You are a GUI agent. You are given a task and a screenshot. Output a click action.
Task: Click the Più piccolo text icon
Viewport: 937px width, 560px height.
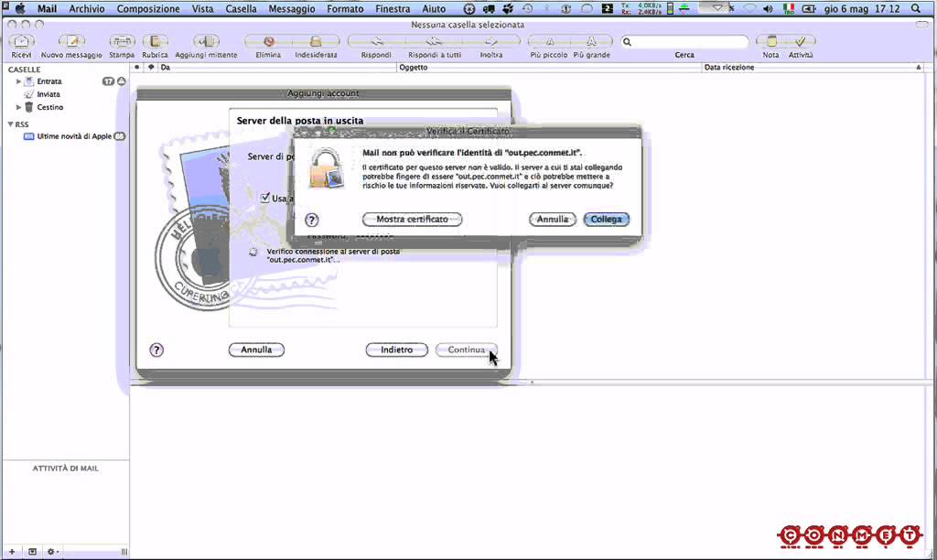[549, 41]
